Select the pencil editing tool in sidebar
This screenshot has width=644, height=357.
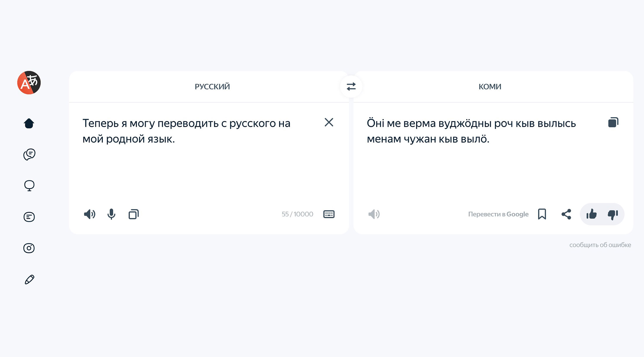click(x=29, y=280)
